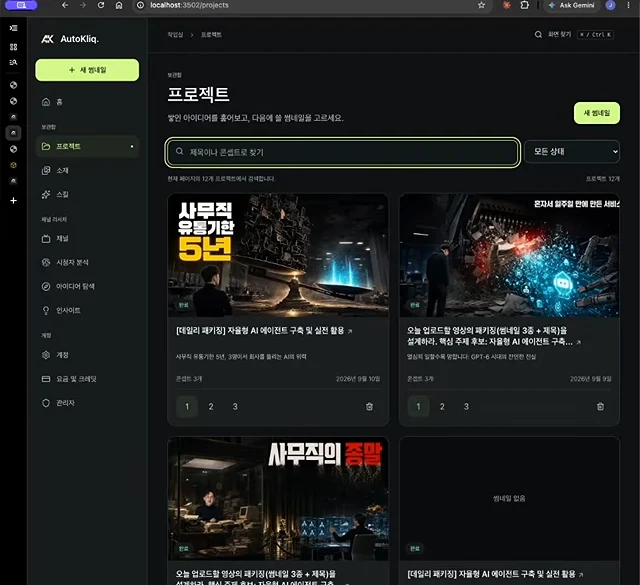Viewport: 640px width, 585px height.
Task: Click the browser forward arrow
Action: point(83,5)
